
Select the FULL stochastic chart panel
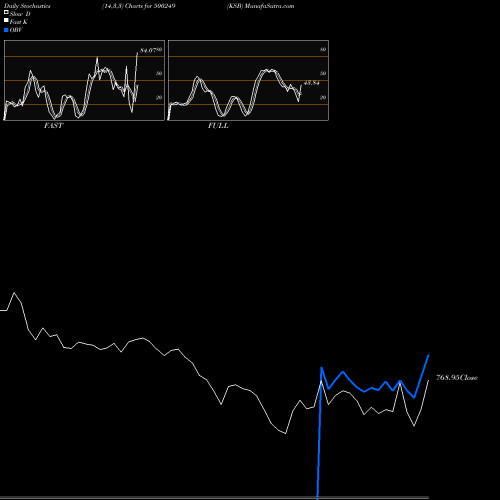[x=248, y=80]
